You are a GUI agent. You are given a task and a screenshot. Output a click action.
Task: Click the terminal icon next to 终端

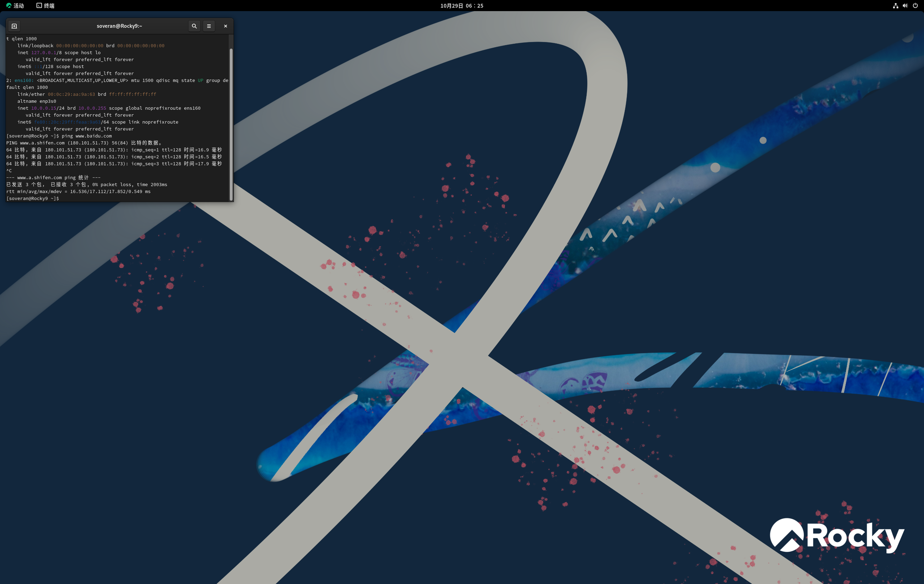39,6
